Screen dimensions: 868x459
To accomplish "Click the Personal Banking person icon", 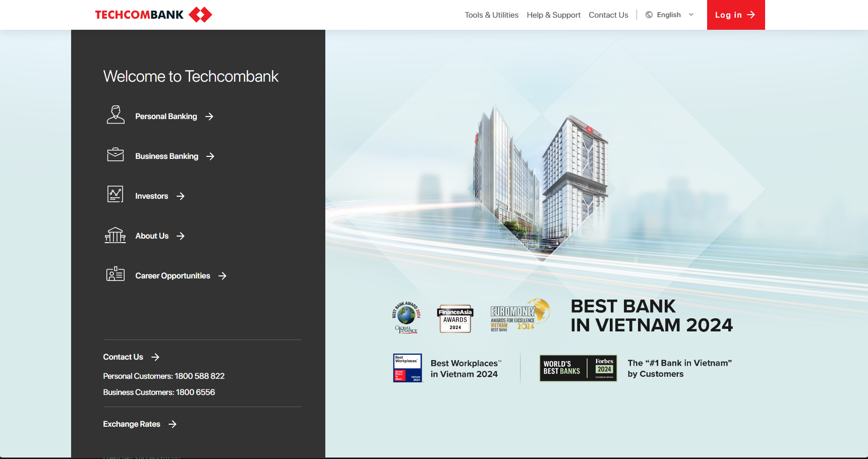I will (x=115, y=115).
